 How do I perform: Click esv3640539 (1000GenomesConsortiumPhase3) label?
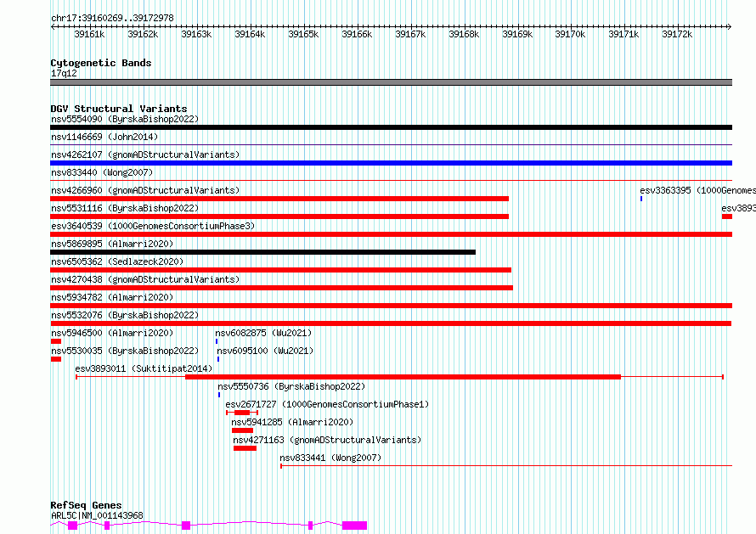[x=153, y=226]
